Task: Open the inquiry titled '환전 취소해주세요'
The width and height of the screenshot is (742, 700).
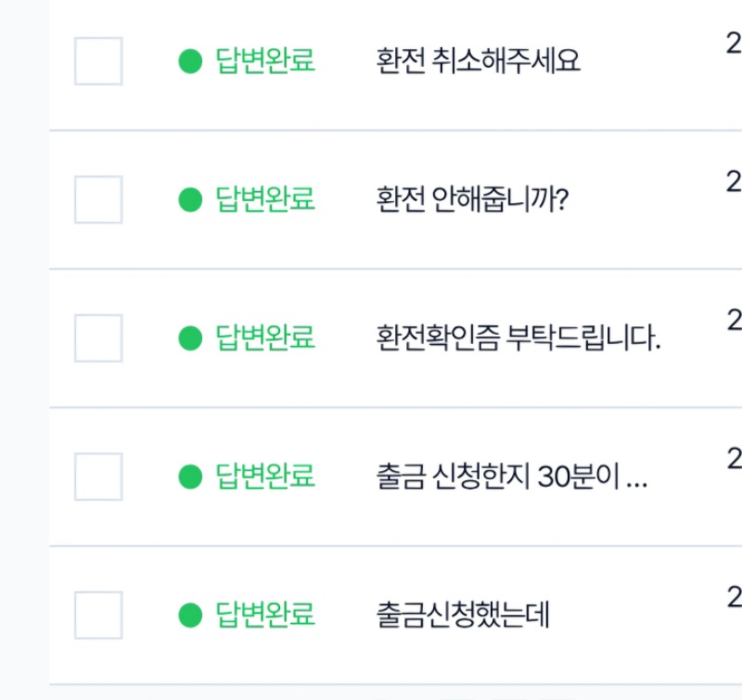Action: coord(479,61)
